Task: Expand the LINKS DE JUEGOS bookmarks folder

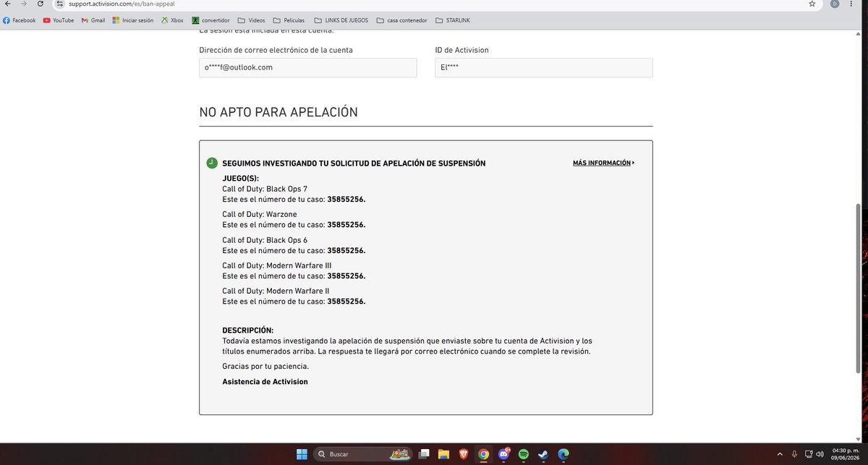Action: point(341,20)
